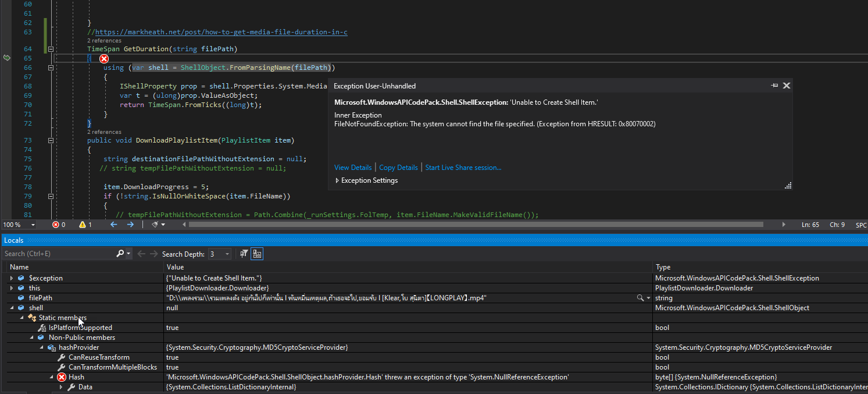Click the magnifier visualizer icon for filePath
This screenshot has height=394, width=868.
[641, 298]
